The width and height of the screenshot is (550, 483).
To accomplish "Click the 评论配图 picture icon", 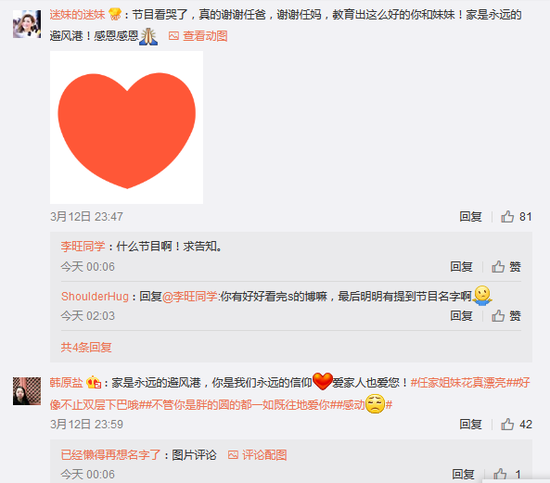I will (x=233, y=455).
